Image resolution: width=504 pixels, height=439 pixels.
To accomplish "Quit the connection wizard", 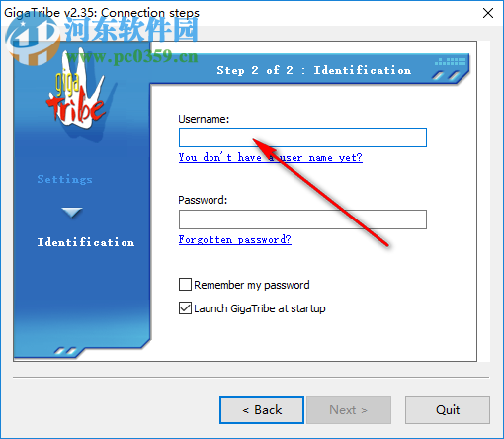I will (448, 410).
